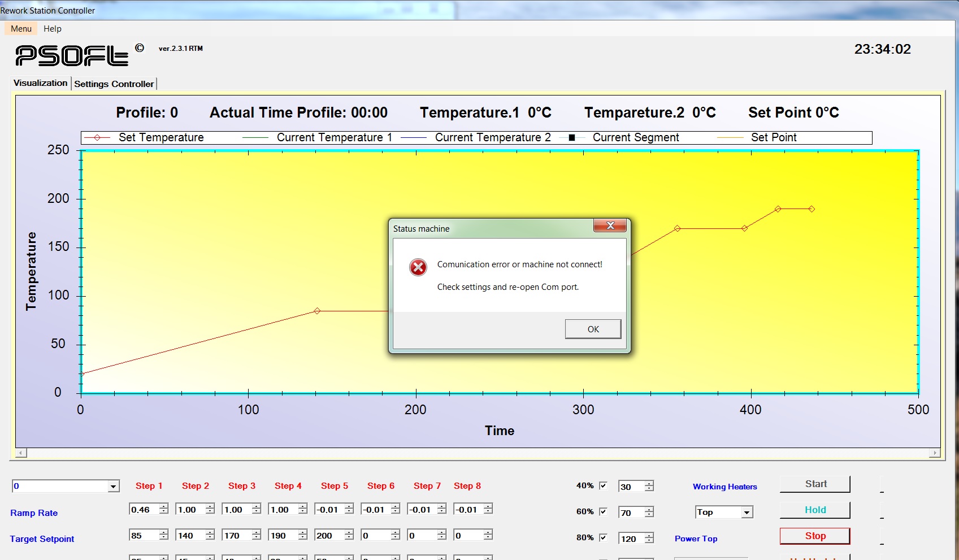Click Step 7 Target Setpoint spinner arrows
This screenshot has height=560, width=959.
(x=442, y=535)
